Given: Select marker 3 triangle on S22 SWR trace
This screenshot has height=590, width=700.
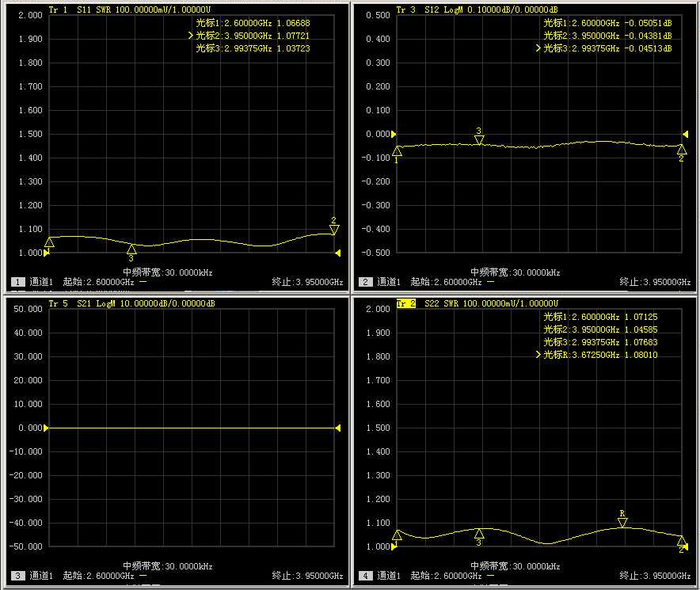Looking at the screenshot, I should coord(479,534).
